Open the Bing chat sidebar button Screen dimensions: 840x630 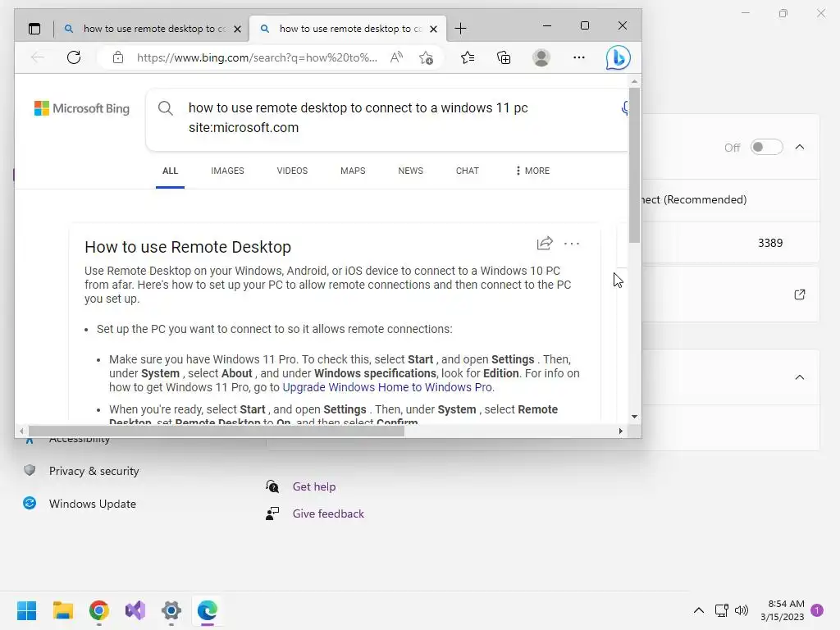pos(618,57)
